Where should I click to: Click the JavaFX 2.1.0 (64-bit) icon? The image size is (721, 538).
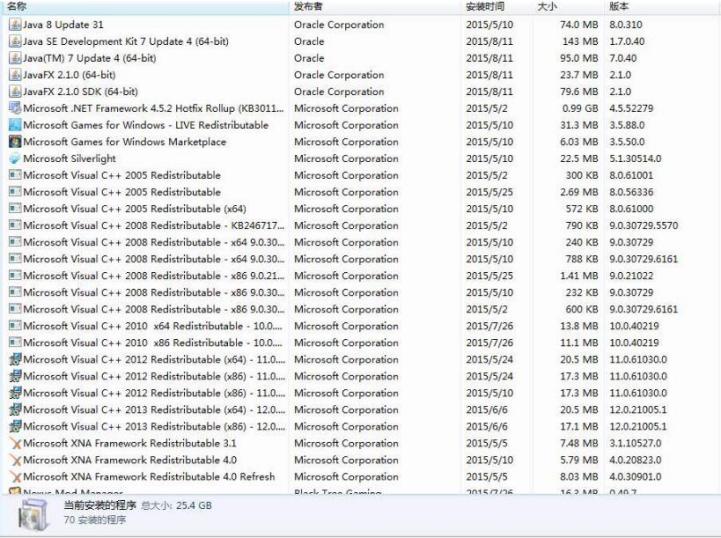[x=15, y=75]
